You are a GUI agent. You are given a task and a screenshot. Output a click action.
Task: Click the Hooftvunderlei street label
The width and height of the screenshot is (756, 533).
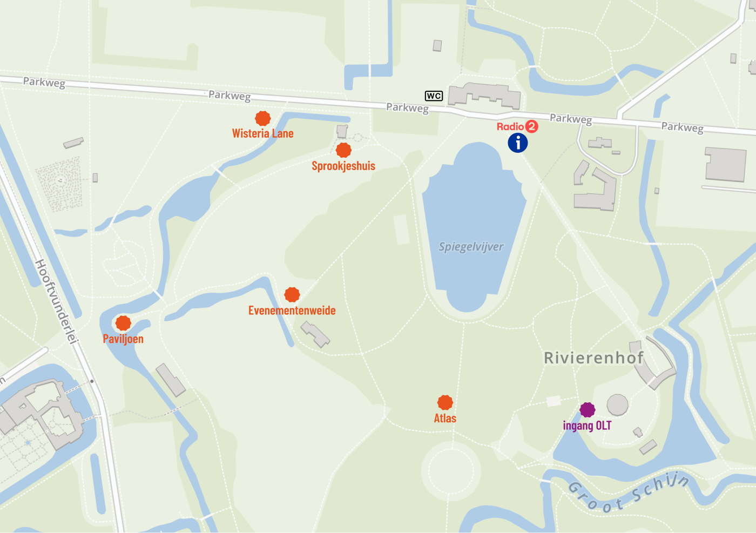tap(57, 301)
